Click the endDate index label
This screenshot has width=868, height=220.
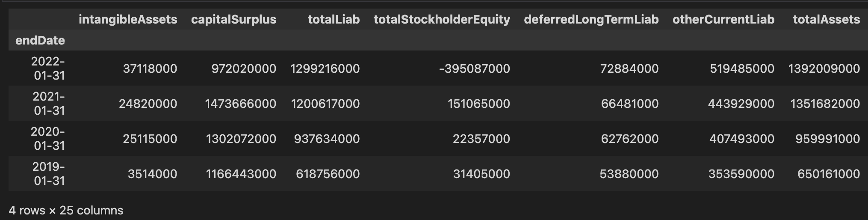[40, 40]
